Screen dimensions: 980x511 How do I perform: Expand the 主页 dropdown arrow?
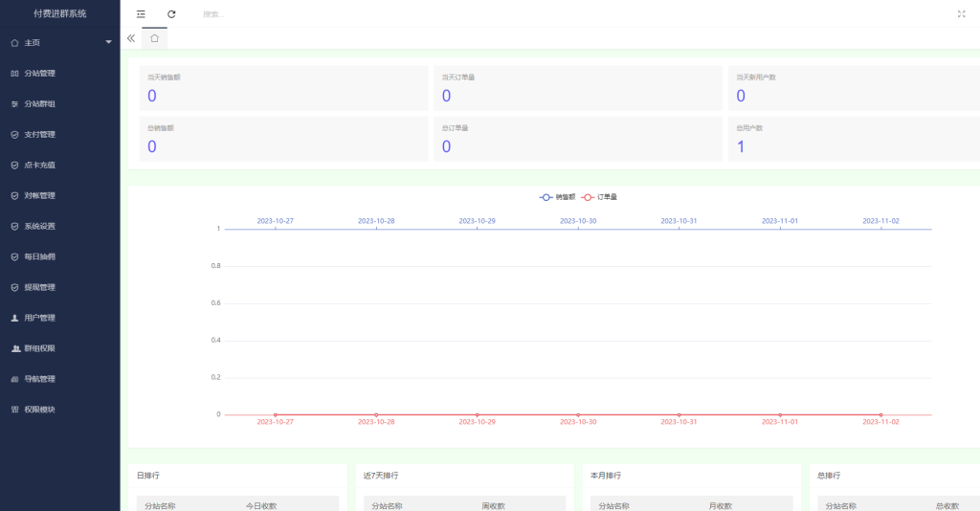[x=108, y=42]
